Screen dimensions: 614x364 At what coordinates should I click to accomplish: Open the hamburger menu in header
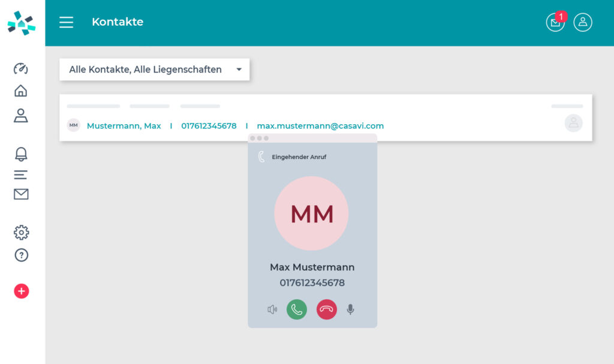66,22
